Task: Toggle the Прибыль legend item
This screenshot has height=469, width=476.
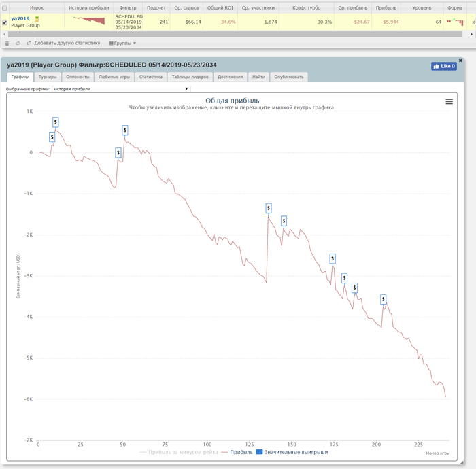Action: point(237,452)
